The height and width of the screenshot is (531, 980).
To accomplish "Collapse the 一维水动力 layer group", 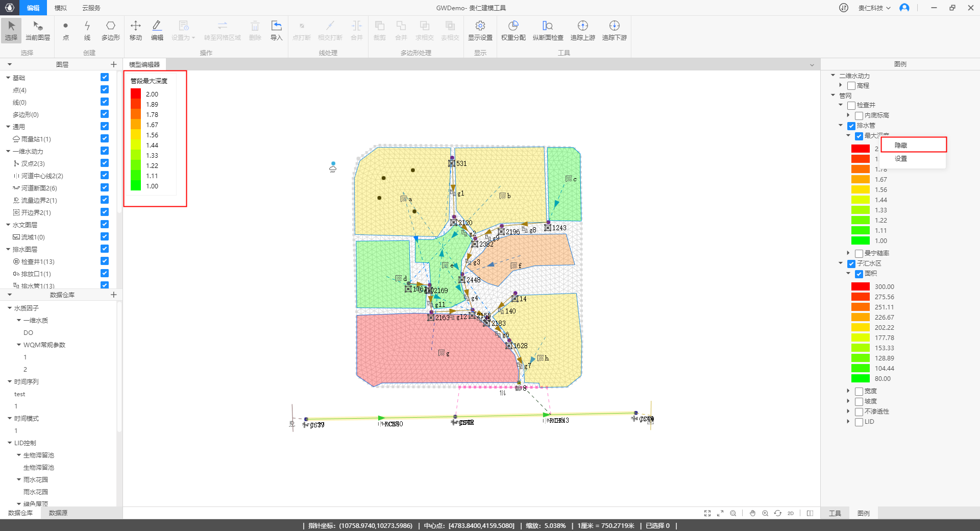I will coord(8,151).
